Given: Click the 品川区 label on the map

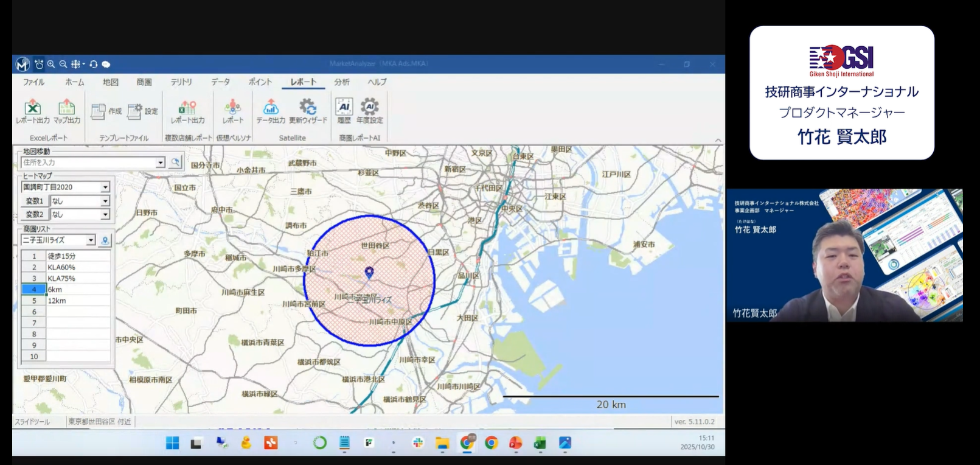Looking at the screenshot, I should 468,276.
